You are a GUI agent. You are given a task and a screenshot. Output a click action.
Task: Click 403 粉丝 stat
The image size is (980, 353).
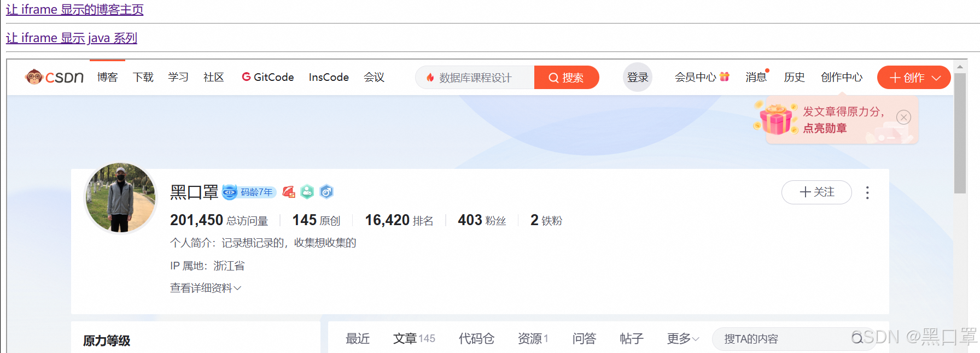[482, 220]
